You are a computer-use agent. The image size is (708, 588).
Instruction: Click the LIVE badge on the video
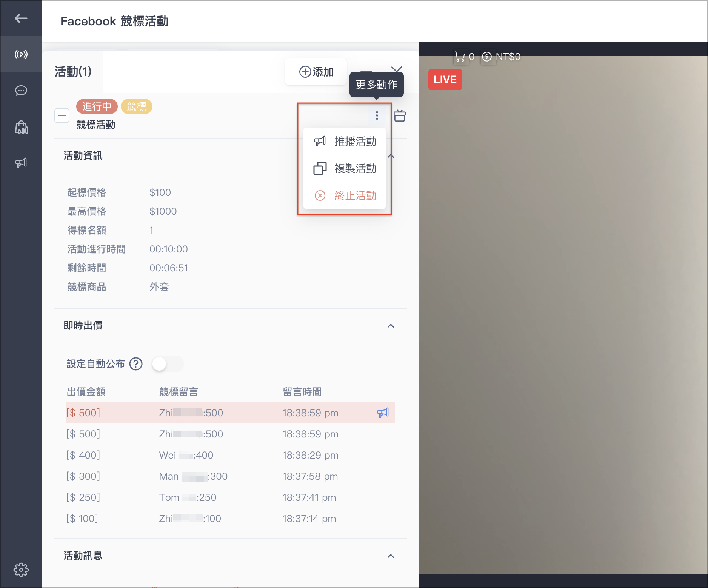445,80
